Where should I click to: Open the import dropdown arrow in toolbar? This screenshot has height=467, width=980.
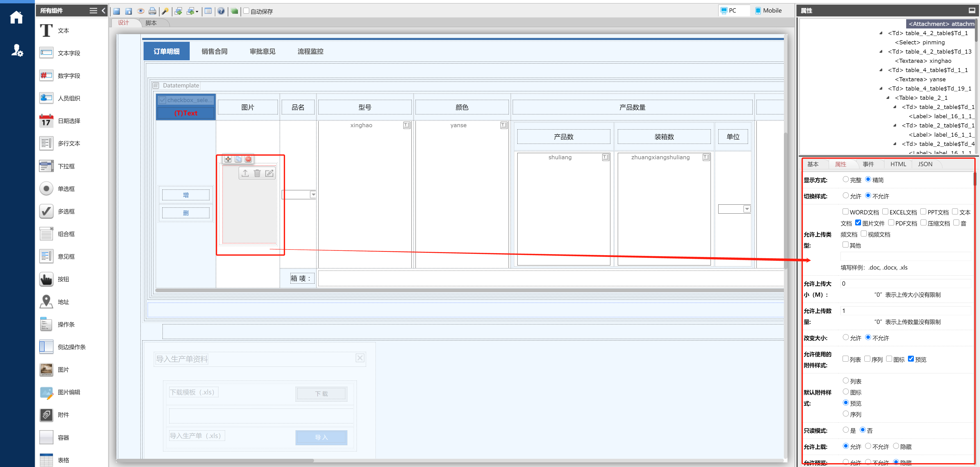click(197, 12)
